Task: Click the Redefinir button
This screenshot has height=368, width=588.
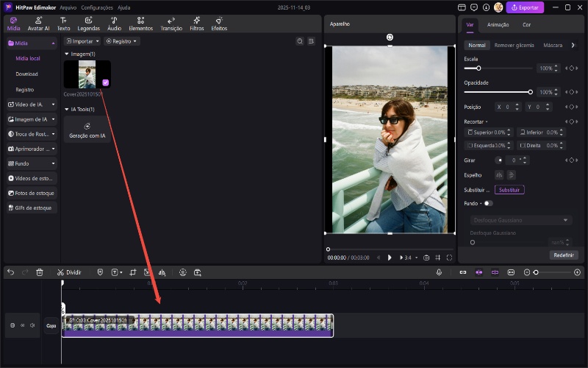Action: tap(564, 255)
